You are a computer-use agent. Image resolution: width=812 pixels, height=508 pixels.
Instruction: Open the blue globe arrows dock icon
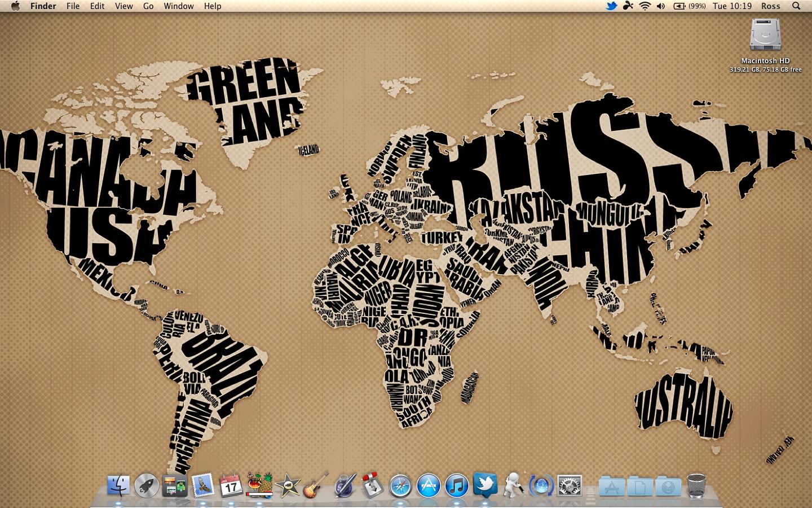click(542, 485)
